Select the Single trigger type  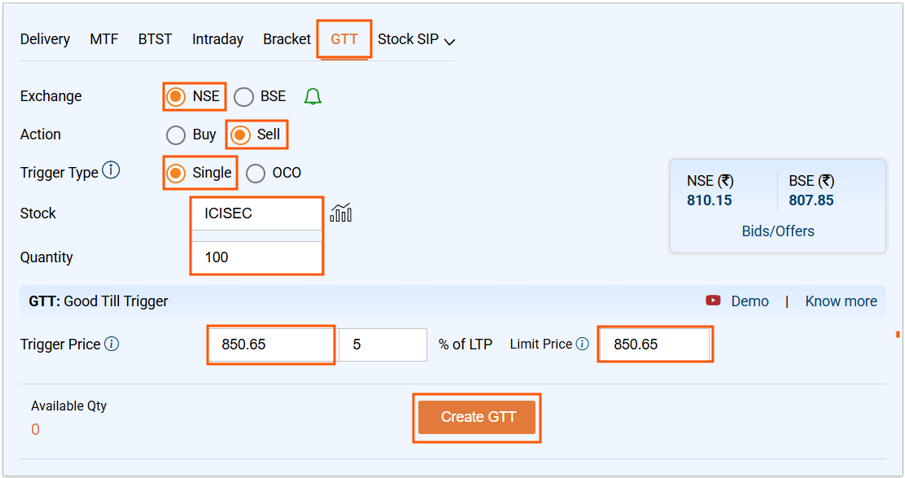click(176, 173)
